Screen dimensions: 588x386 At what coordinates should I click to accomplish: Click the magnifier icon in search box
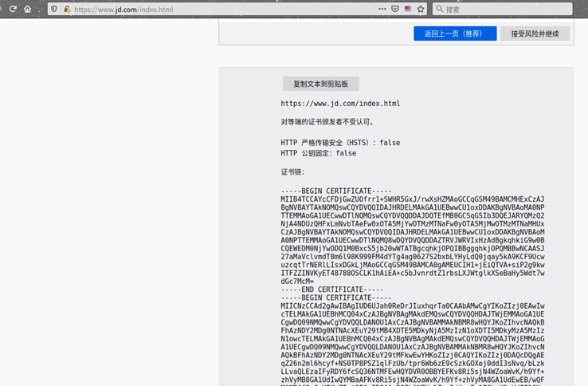point(439,10)
